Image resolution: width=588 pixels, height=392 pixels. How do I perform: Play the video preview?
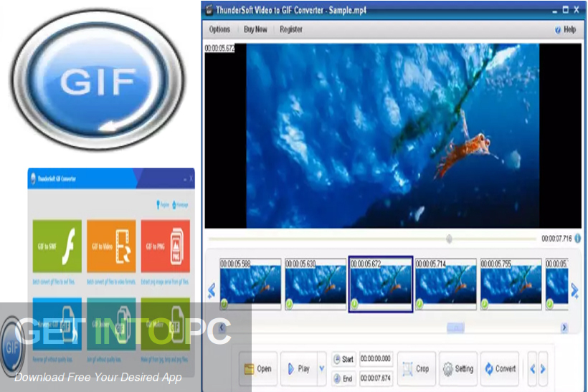pyautogui.click(x=299, y=369)
